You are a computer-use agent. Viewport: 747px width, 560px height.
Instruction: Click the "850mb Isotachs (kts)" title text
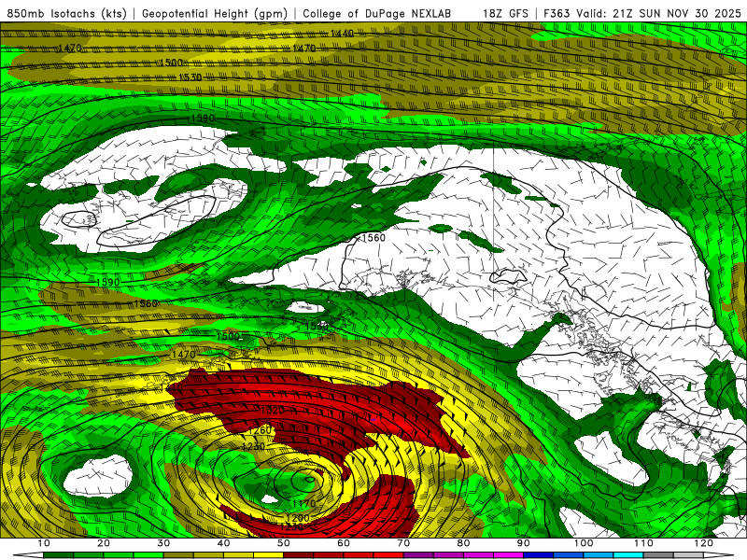66,13
